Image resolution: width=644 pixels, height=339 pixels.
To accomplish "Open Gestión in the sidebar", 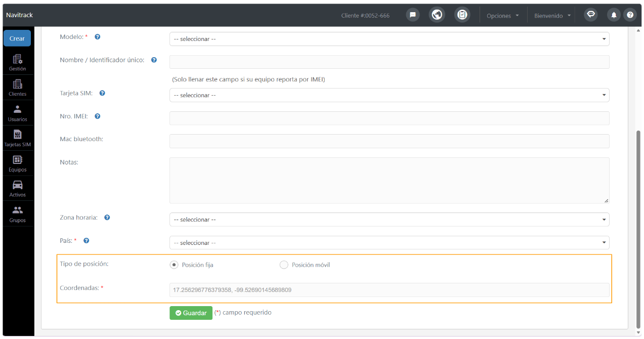I will (18, 62).
